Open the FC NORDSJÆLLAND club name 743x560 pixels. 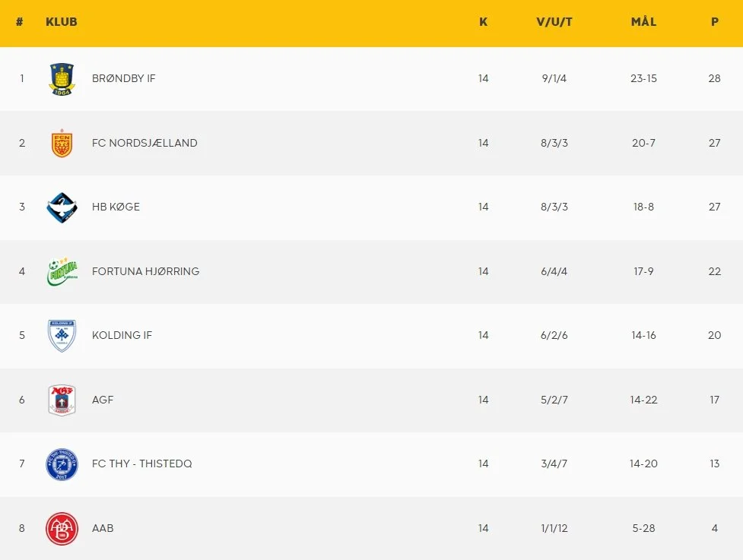coord(144,143)
